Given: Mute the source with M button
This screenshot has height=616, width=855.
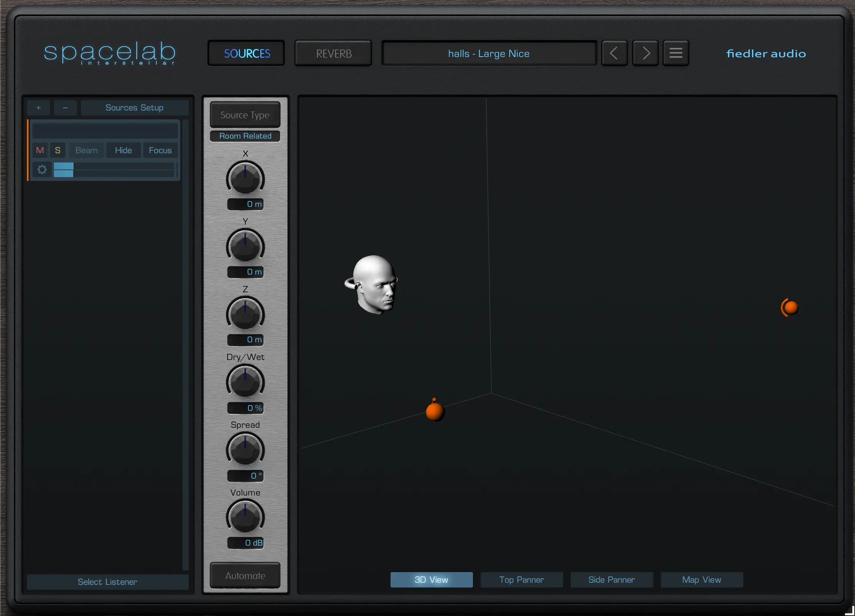Looking at the screenshot, I should [x=40, y=150].
